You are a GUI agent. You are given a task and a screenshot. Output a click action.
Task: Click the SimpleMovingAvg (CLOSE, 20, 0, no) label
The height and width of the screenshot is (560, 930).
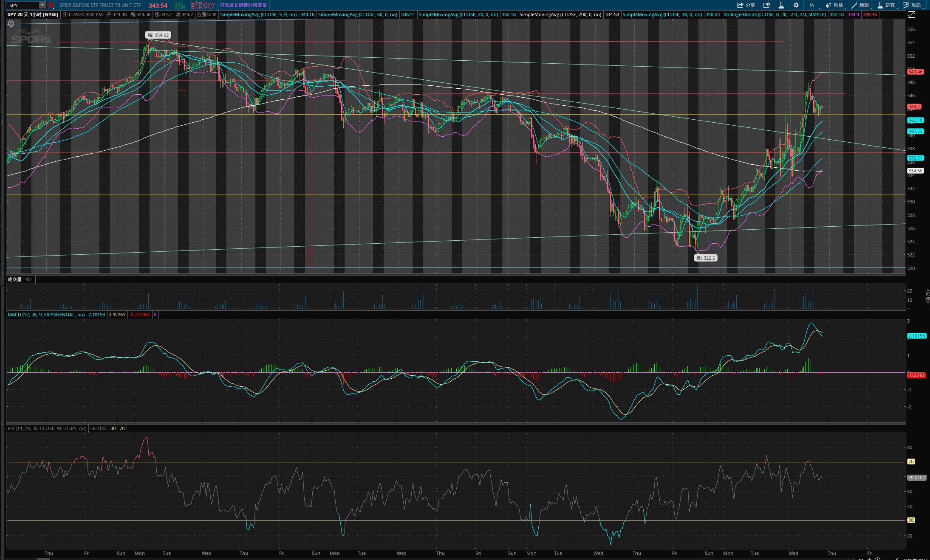tap(458, 14)
